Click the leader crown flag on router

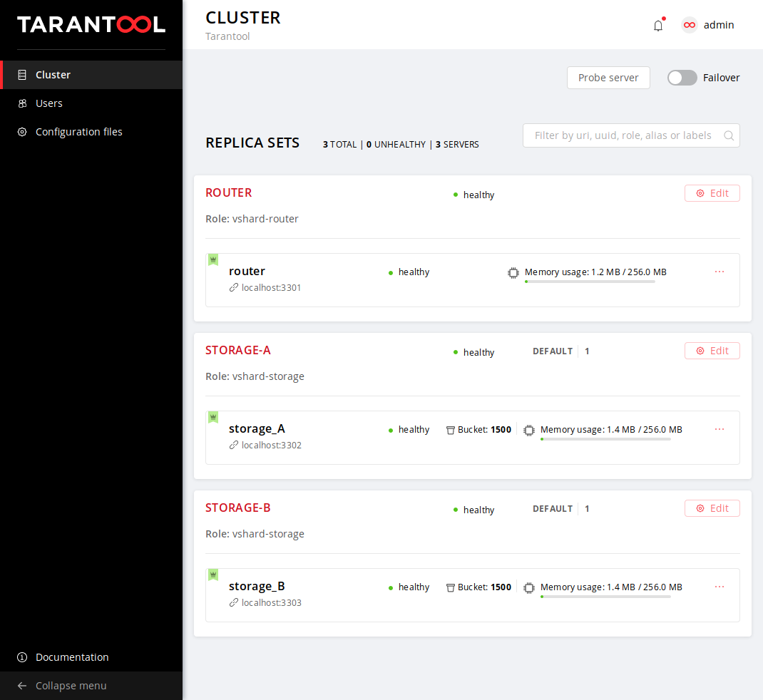click(213, 259)
